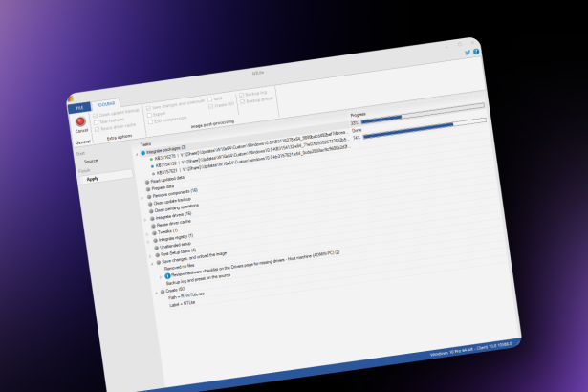Click the red Cancel button icon
The height and width of the screenshot is (392, 588).
(82, 121)
